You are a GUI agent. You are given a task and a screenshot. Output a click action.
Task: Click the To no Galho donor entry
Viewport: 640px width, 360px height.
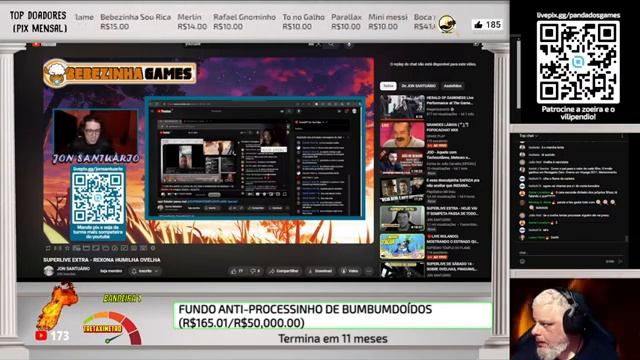[x=304, y=22]
